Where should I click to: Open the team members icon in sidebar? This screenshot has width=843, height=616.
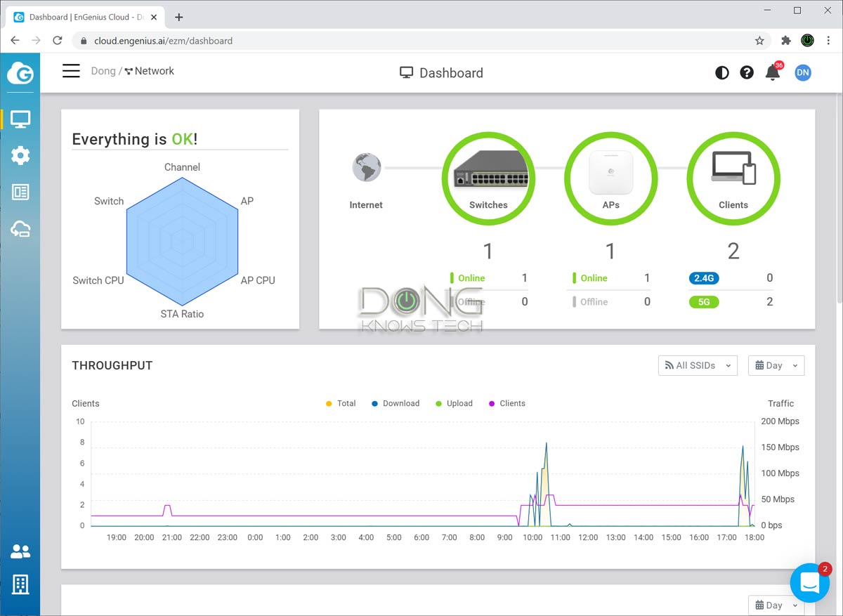20,551
